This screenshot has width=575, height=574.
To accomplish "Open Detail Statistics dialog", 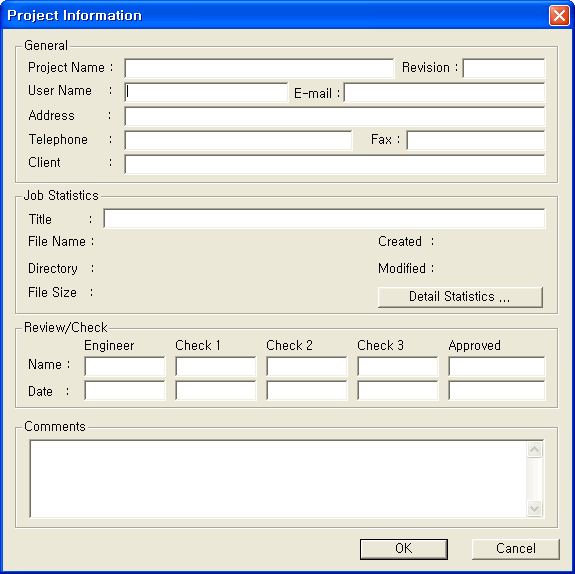I will coord(460,297).
